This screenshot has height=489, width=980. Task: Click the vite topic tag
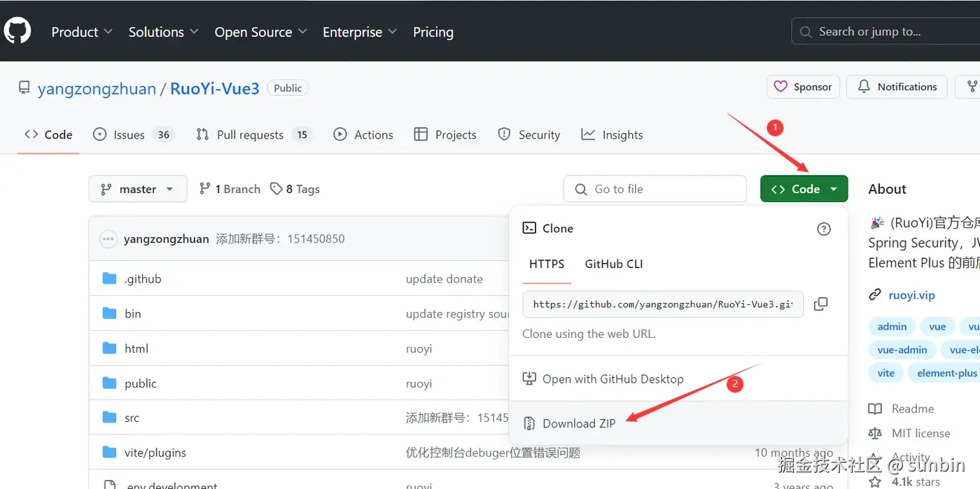[x=885, y=373]
